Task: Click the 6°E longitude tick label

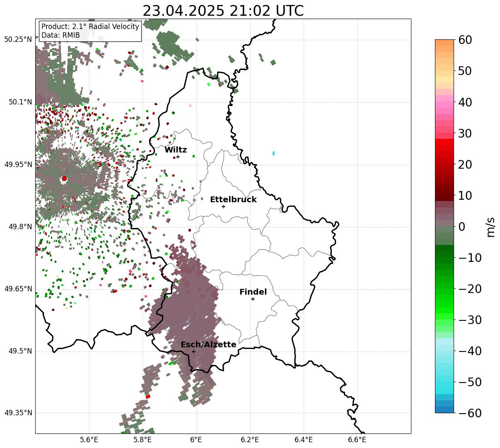Action: 196,440
